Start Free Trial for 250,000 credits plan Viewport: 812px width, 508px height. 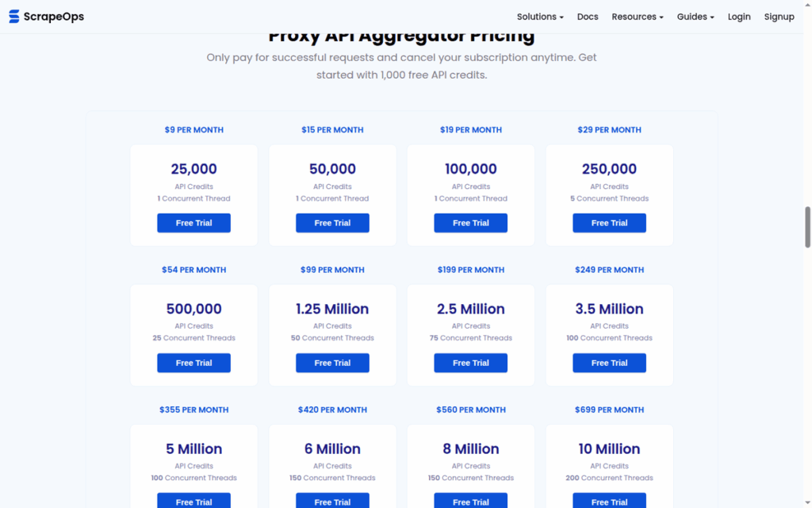tap(610, 223)
